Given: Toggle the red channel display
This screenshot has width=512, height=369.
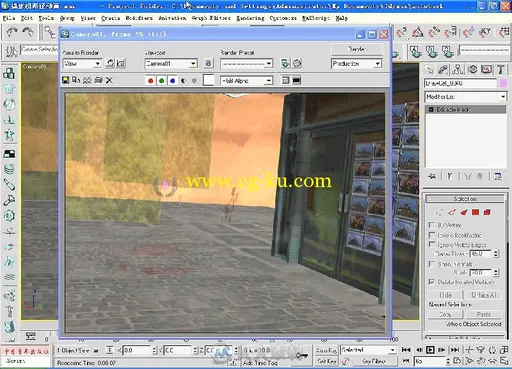Looking at the screenshot, I should click(150, 80).
